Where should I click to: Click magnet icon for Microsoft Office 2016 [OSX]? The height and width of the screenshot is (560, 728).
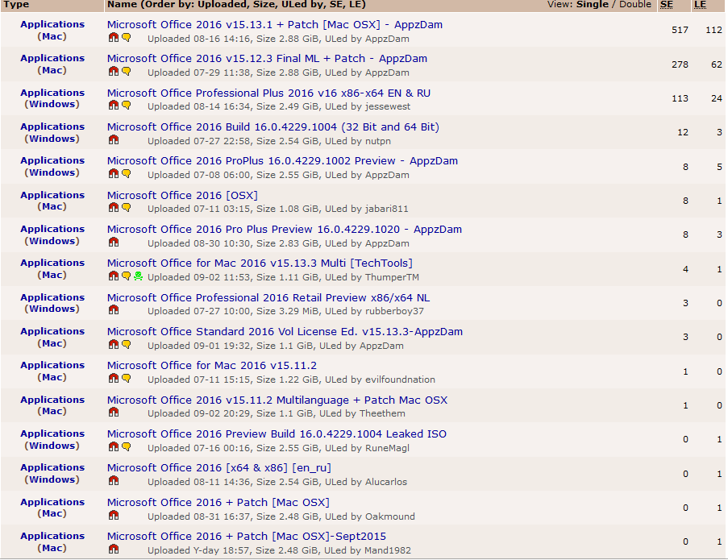[x=114, y=208]
